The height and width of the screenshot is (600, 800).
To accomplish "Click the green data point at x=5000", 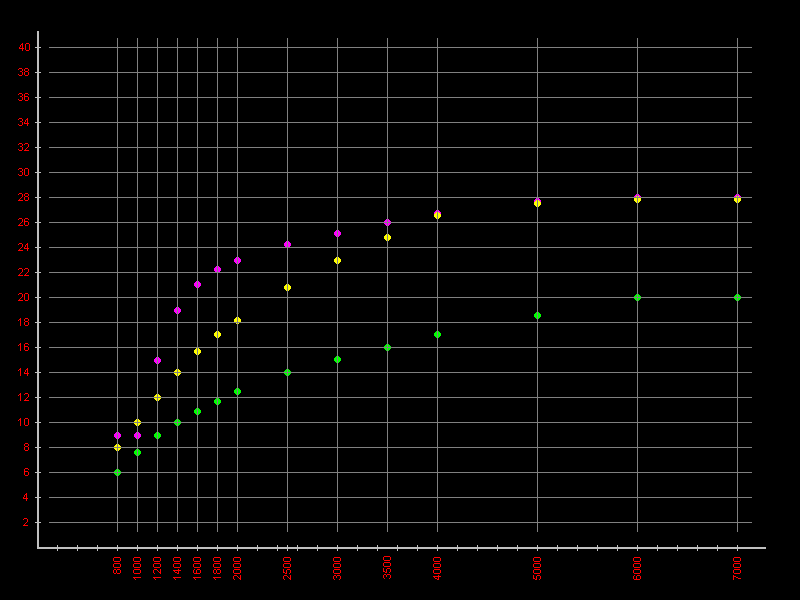I will pyautogui.click(x=537, y=315).
